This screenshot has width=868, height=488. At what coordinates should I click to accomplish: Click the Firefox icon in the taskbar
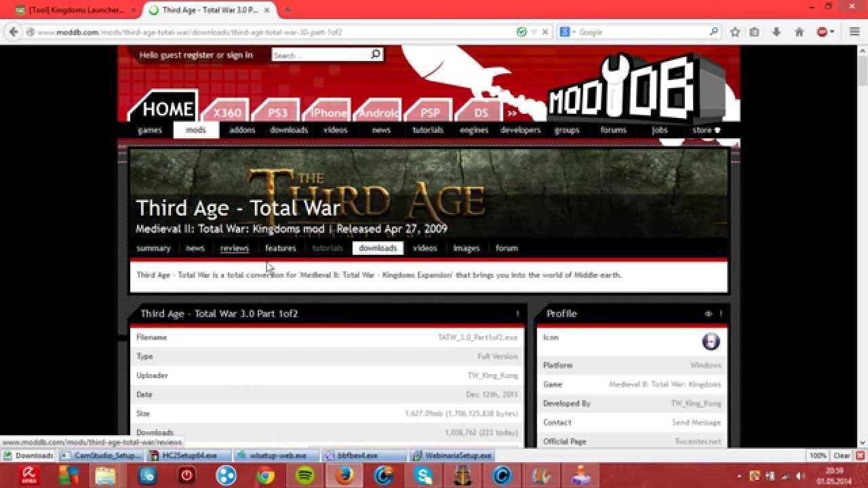344,476
